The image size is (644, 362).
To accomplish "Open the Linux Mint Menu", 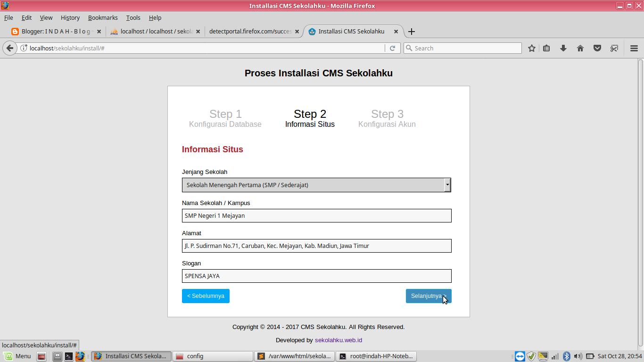I will coord(17,356).
